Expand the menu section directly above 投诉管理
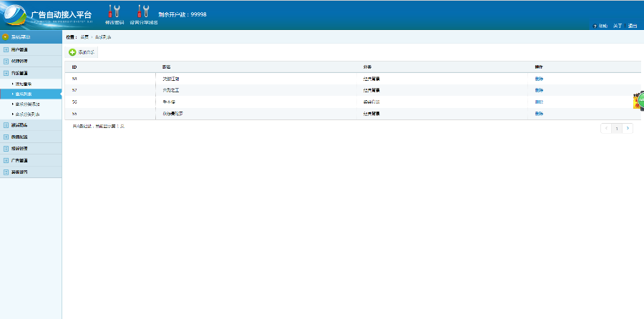644x319 pixels. 31,137
